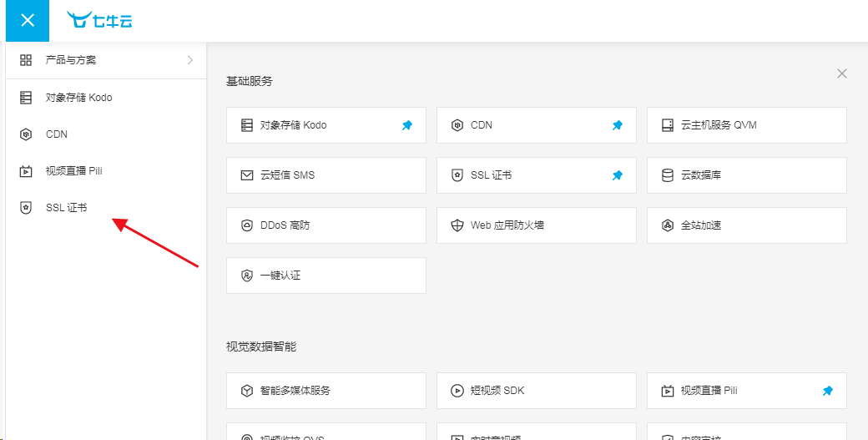Image resolution: width=868 pixels, height=440 pixels.
Task: Open the CDN service card
Action: pos(537,125)
